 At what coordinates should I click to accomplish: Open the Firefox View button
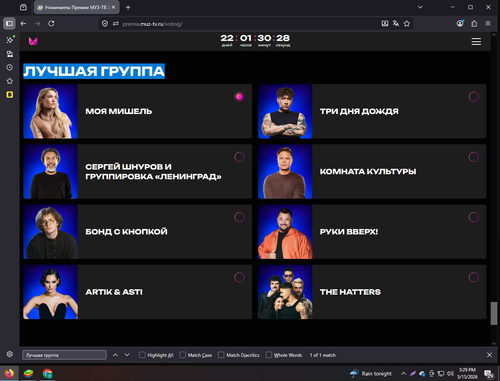(x=23, y=7)
